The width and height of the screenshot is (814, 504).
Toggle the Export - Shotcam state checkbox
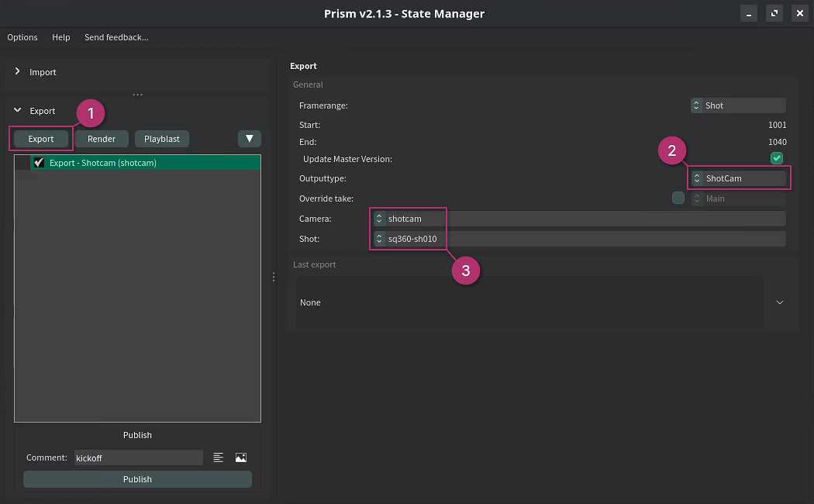pyautogui.click(x=39, y=163)
